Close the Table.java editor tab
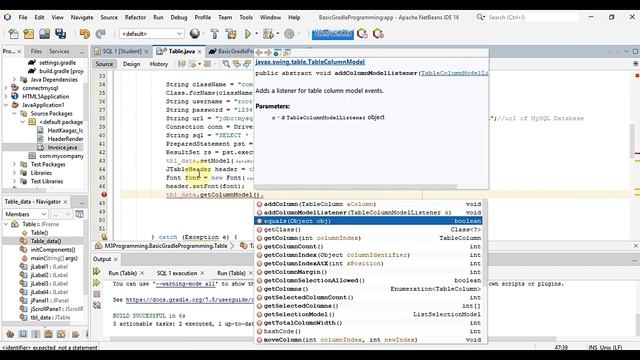This screenshot has width=640, height=360. [x=200, y=51]
